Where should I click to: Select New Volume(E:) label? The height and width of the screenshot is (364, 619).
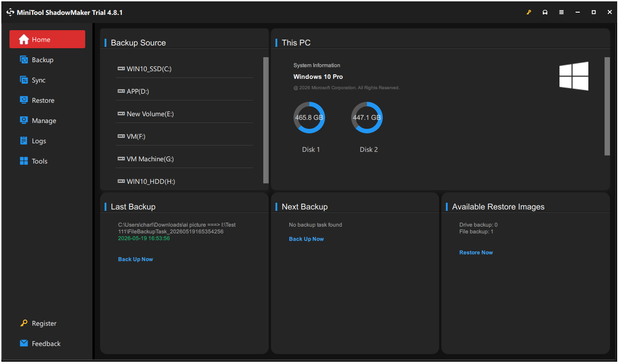click(x=150, y=114)
